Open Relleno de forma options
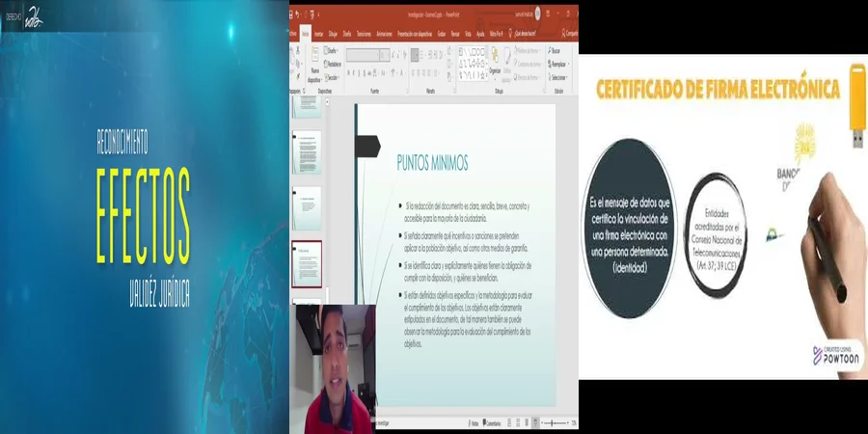 tap(527, 50)
